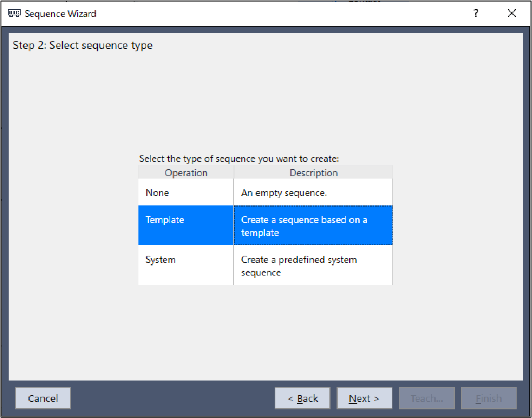Screen dimensions: 532x418
Task: Click the 'Step 2: Select sequence type' heading
Action: [x=83, y=45]
